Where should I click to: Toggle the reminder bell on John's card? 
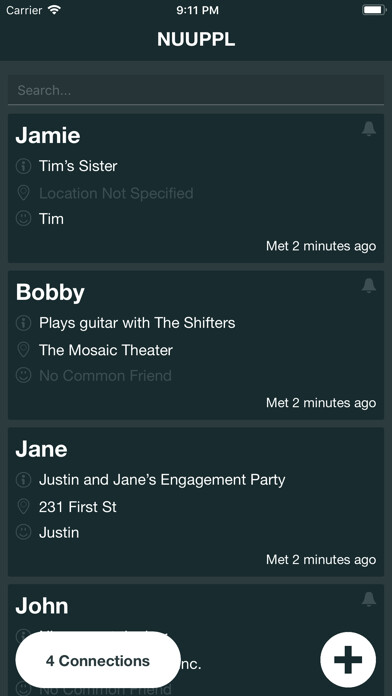(x=368, y=599)
